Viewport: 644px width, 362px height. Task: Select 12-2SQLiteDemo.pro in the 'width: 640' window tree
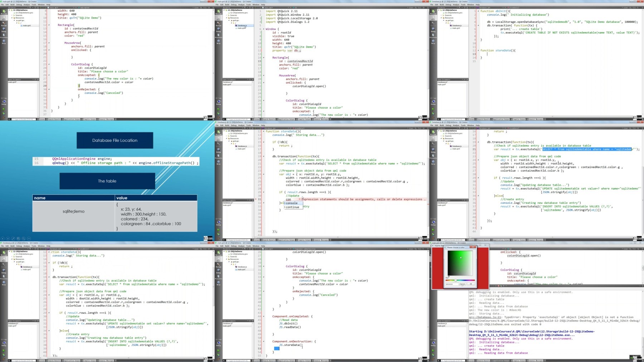pos(24,13)
